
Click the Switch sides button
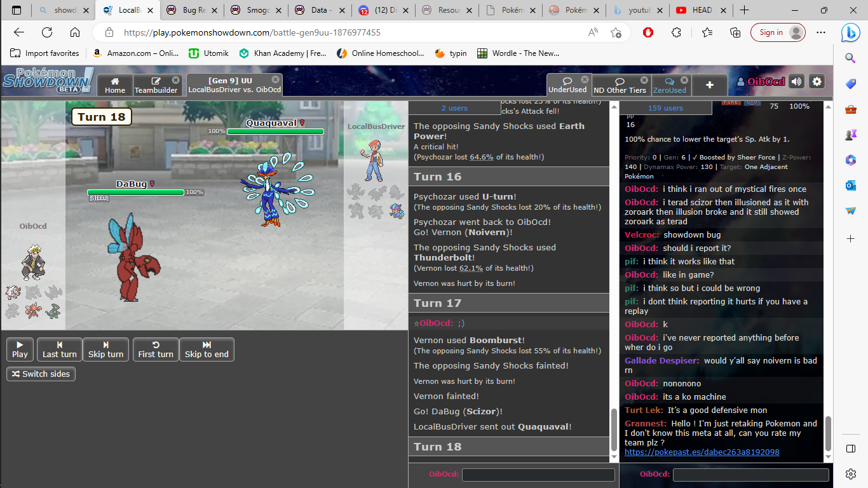[41, 374]
